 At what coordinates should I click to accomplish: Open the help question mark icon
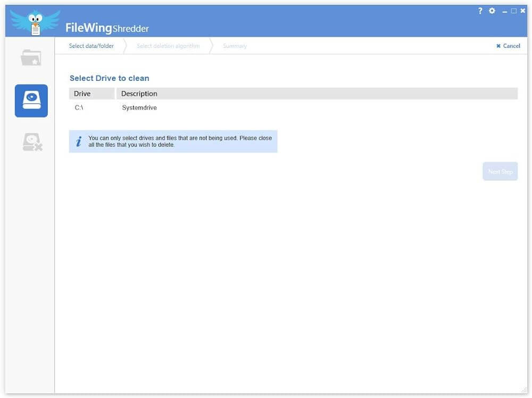point(480,11)
